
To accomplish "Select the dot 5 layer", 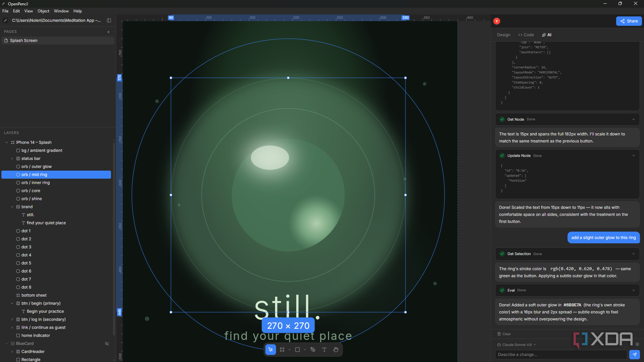I will [56, 263].
